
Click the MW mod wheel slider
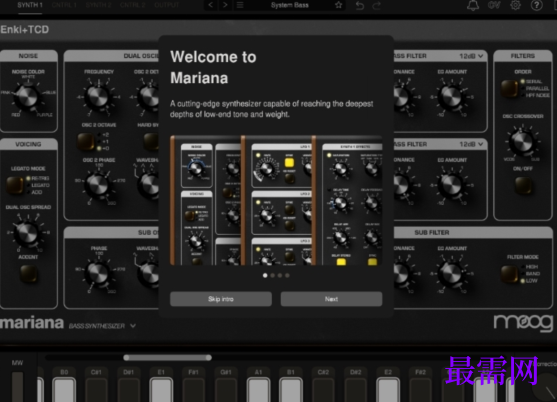[x=17, y=387]
